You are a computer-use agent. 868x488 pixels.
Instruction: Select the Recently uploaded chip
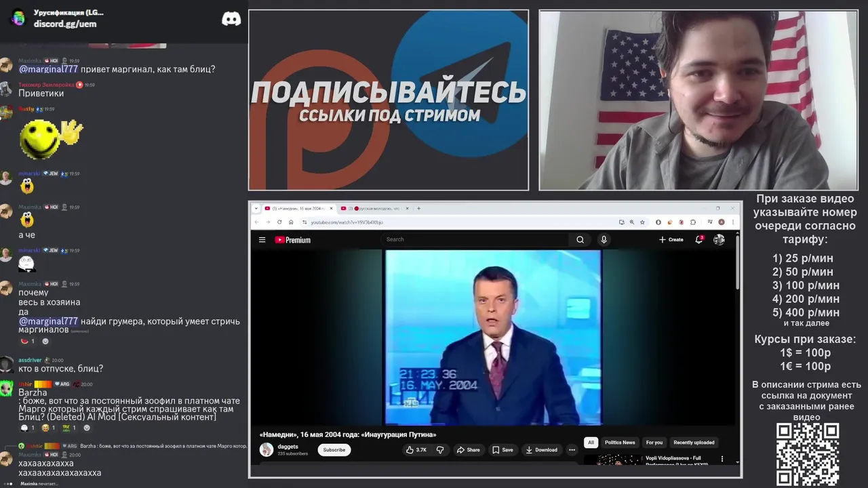(694, 443)
